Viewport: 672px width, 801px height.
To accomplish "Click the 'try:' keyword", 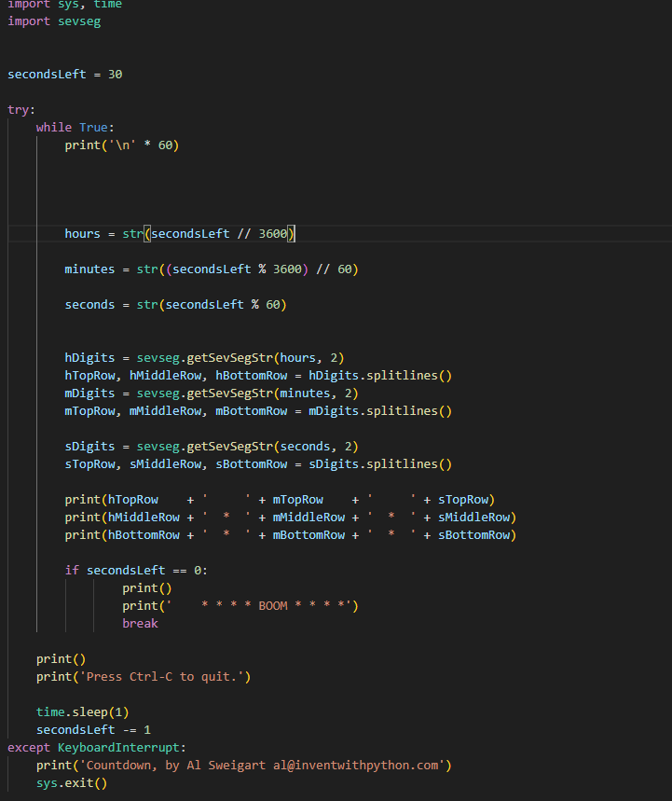I will coord(21,109).
